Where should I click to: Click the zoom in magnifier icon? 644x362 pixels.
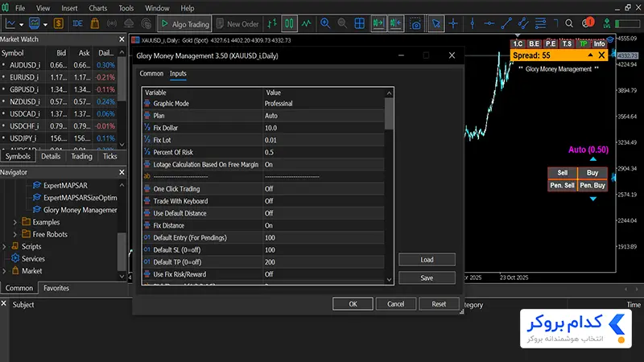tap(325, 23)
